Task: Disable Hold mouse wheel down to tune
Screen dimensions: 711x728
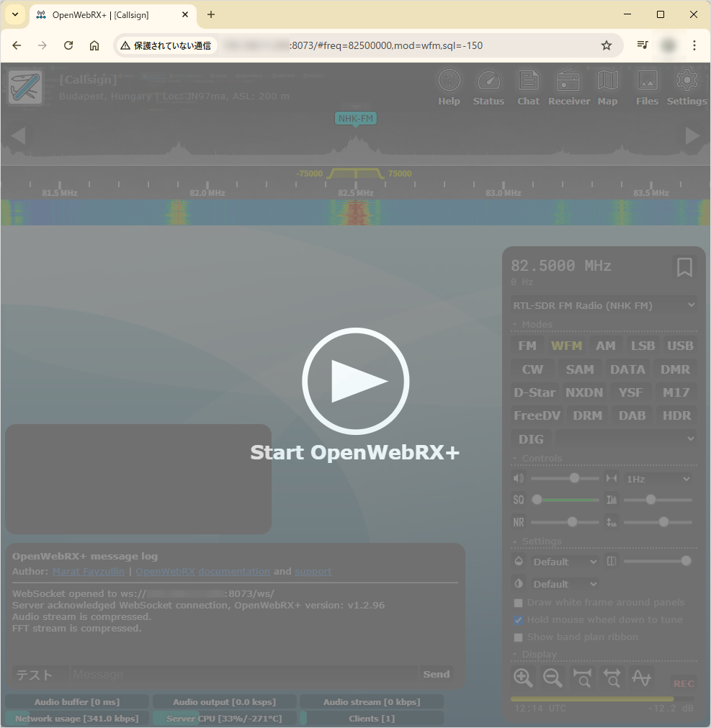Action: 518,619
